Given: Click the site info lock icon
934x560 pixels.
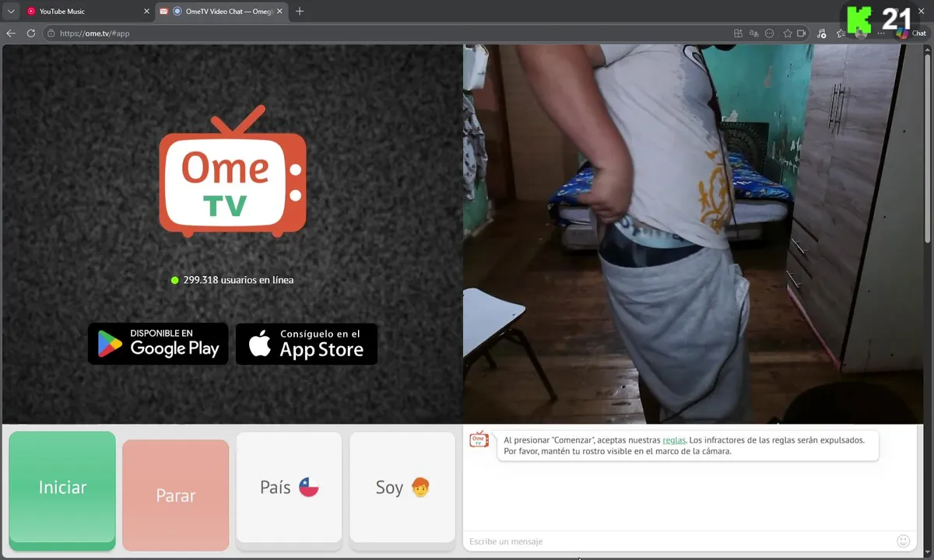Looking at the screenshot, I should click(x=51, y=33).
